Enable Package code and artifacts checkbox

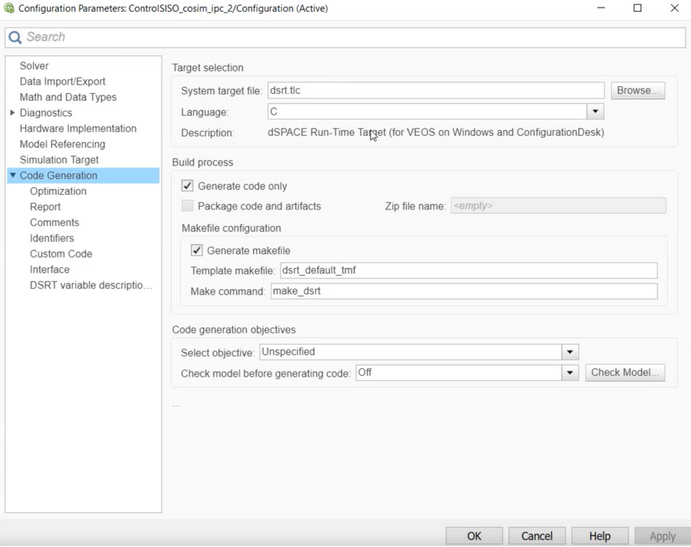(x=188, y=206)
